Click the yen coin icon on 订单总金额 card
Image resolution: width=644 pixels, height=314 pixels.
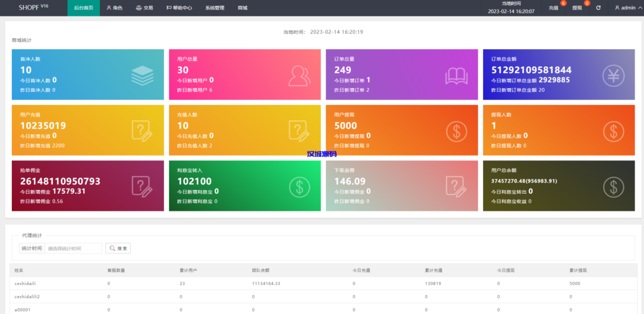(613, 76)
